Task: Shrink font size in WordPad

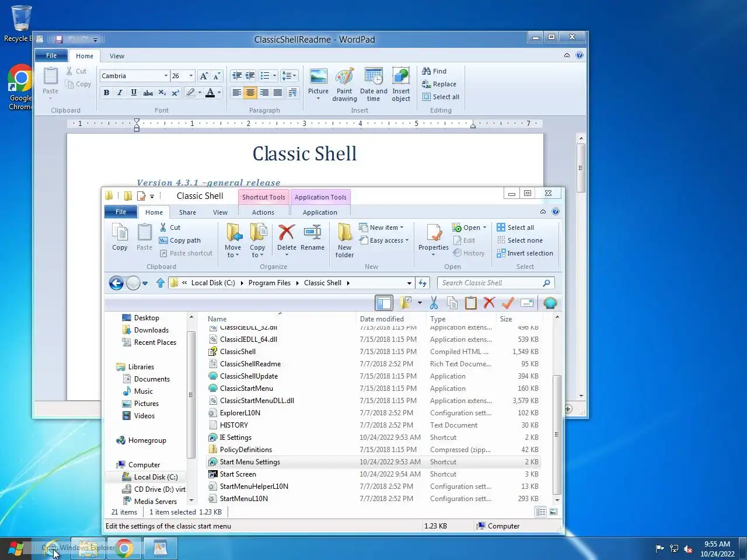Action: (x=217, y=76)
